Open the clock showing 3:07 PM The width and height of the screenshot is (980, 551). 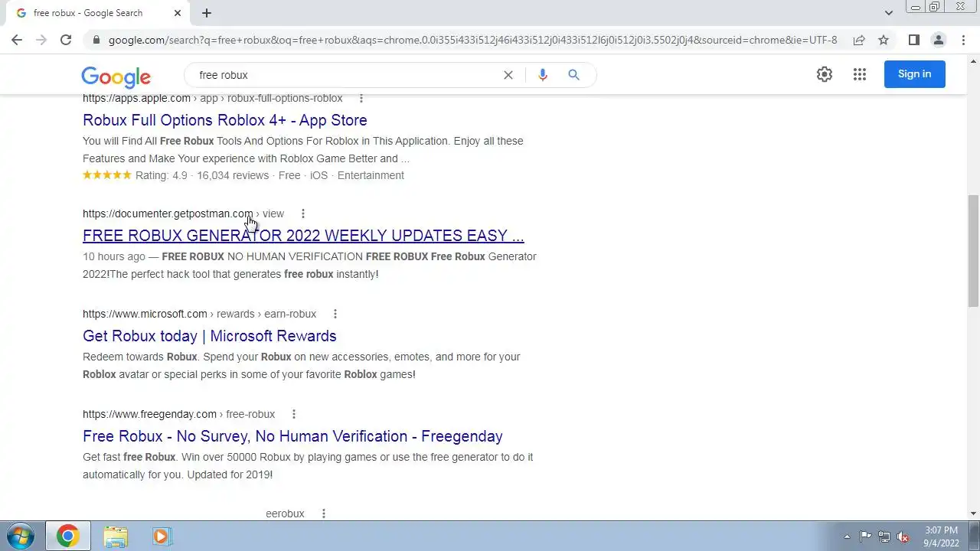941,536
